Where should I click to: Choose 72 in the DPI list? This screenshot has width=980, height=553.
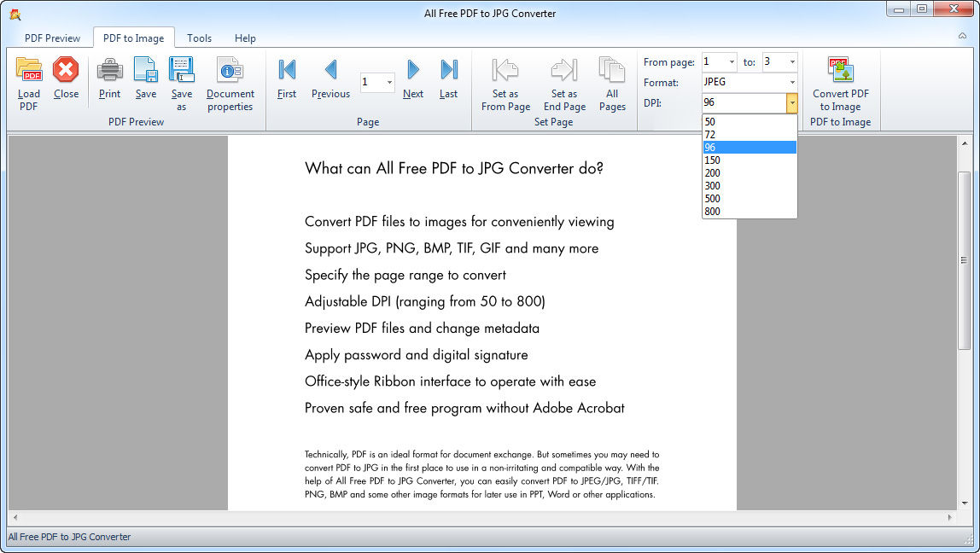click(x=750, y=134)
